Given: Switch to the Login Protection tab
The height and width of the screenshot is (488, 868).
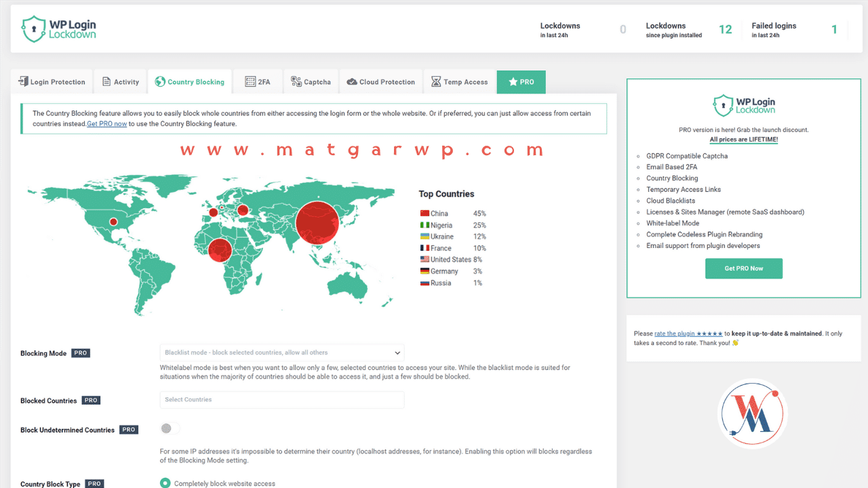Looking at the screenshot, I should click(52, 82).
